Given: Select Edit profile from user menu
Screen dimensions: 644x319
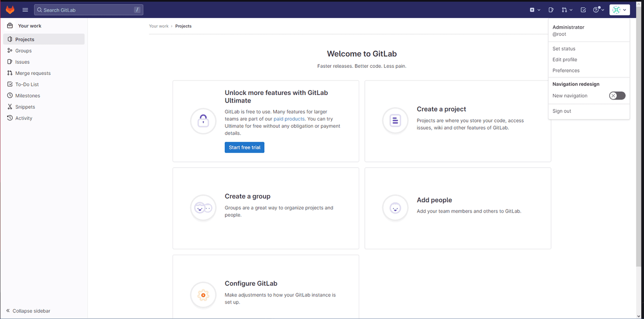Looking at the screenshot, I should (565, 60).
